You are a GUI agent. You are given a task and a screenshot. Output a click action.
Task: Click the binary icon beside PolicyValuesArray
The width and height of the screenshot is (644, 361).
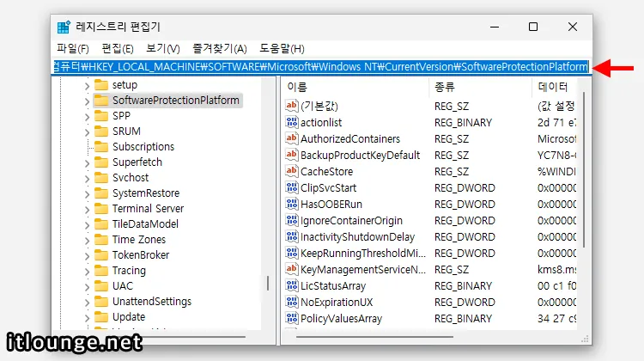[x=292, y=318]
